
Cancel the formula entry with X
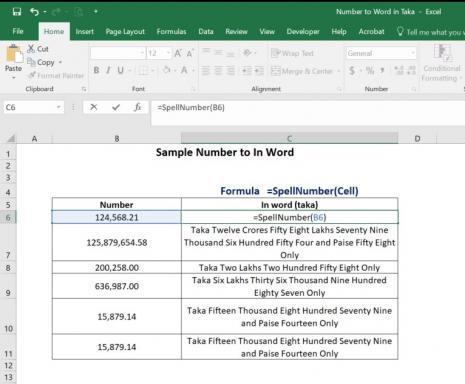94,107
